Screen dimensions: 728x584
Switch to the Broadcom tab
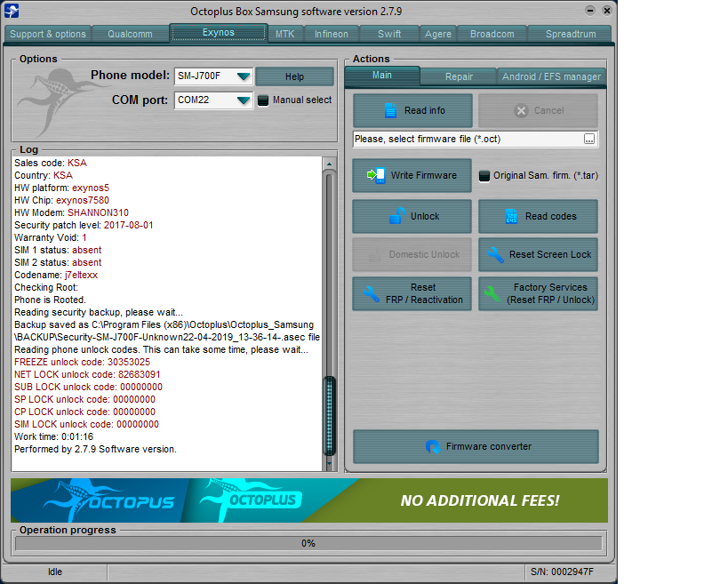point(492,34)
